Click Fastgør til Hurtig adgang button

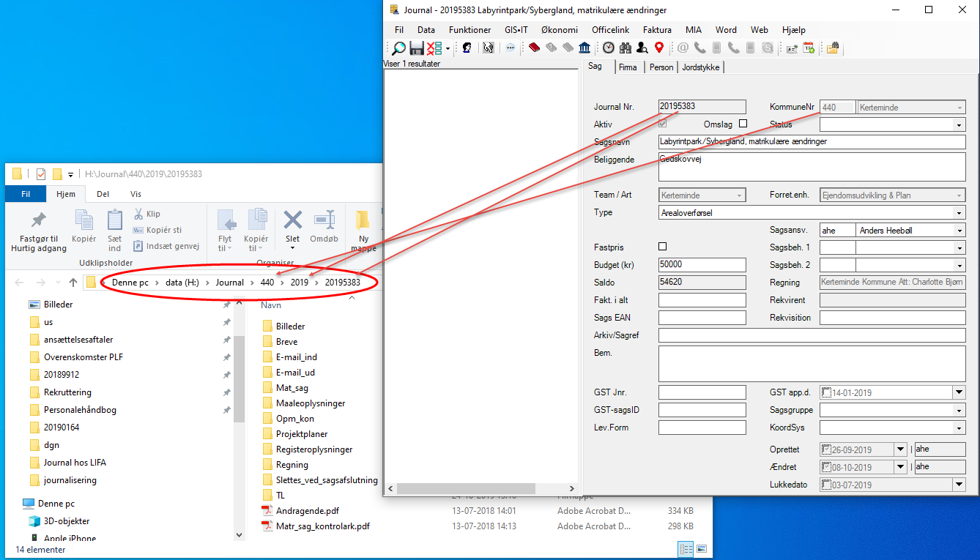(39, 231)
